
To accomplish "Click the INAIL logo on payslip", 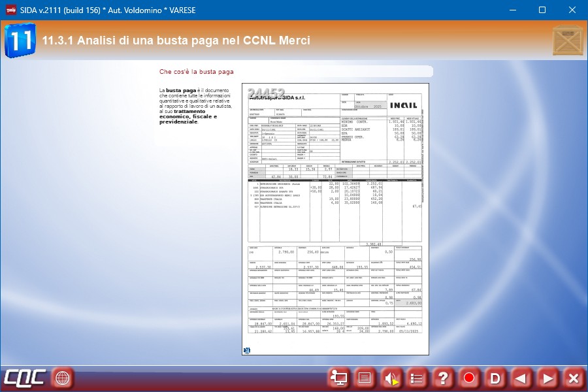I will click(x=403, y=105).
